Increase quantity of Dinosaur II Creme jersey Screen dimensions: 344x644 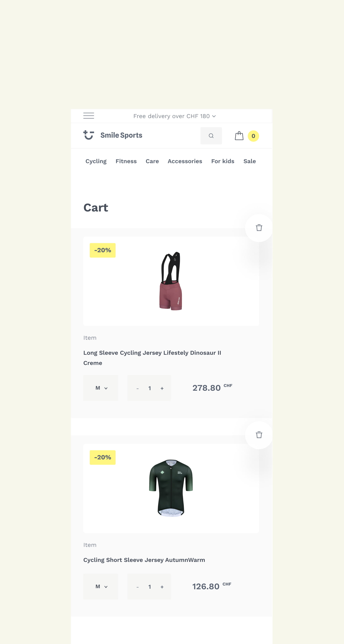click(x=162, y=389)
